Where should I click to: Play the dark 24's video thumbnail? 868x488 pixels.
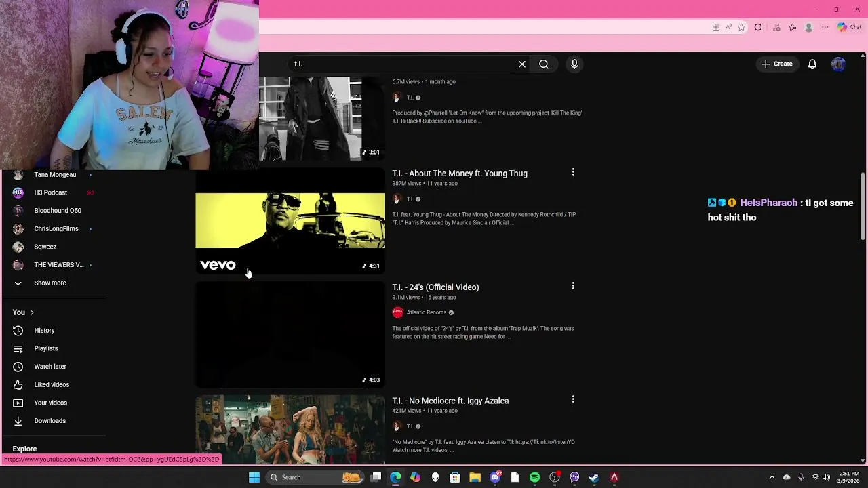coord(290,334)
